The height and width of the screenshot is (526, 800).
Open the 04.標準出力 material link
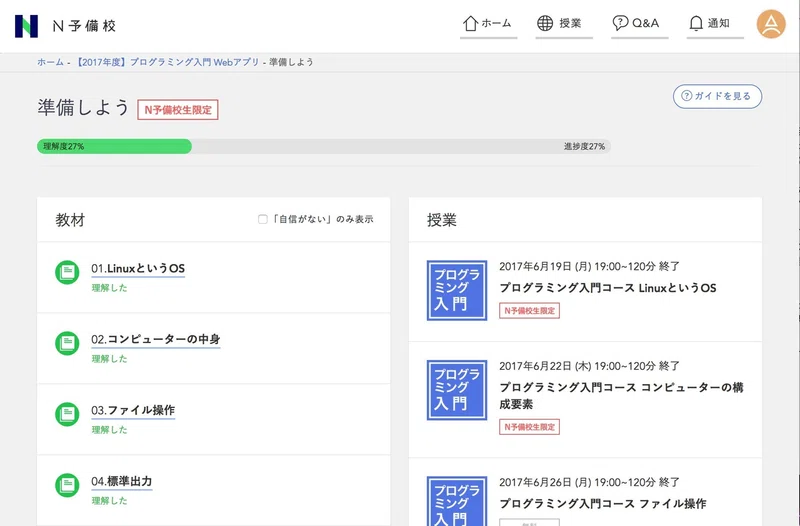(x=121, y=481)
